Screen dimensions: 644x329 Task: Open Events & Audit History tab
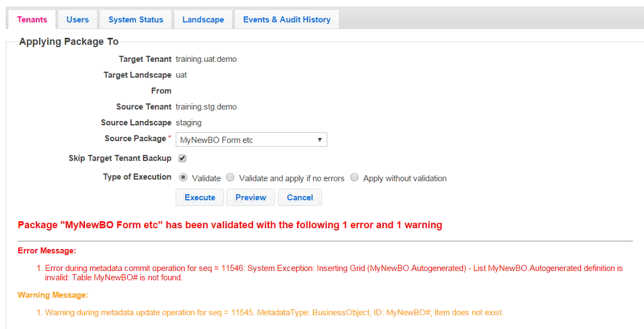pos(286,20)
